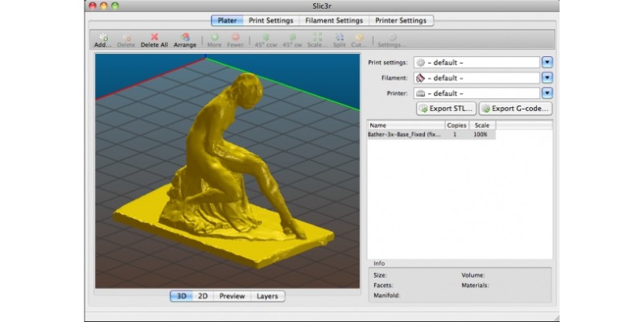Click the Cut tool icon
The height and width of the screenshot is (322, 644).
pos(359,38)
